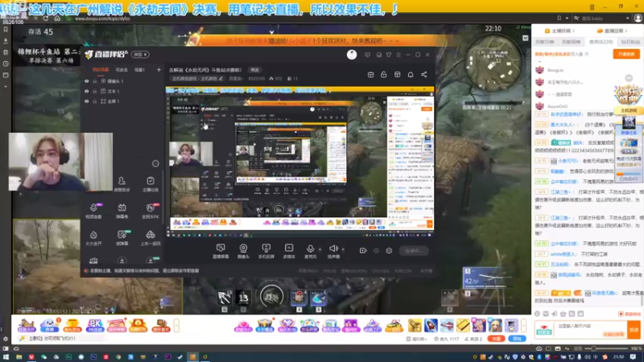The image size is (644, 362).
Task: Click the lock icon in streaming app header
Action: tap(384, 74)
